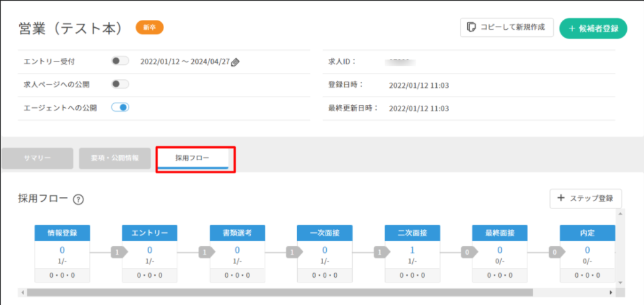Viewport: 644px width, 305px height.
Task: Open the candidate count in 二次面接 step
Action: click(412, 250)
